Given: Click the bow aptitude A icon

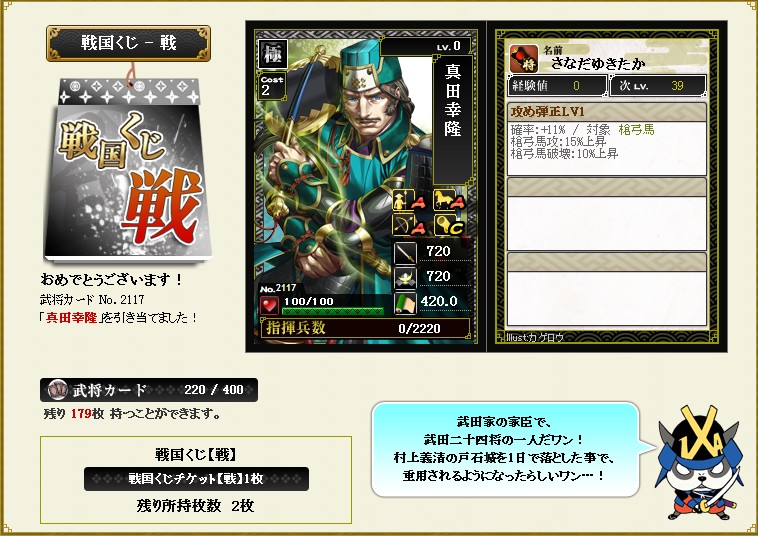Looking at the screenshot, I should (x=409, y=225).
